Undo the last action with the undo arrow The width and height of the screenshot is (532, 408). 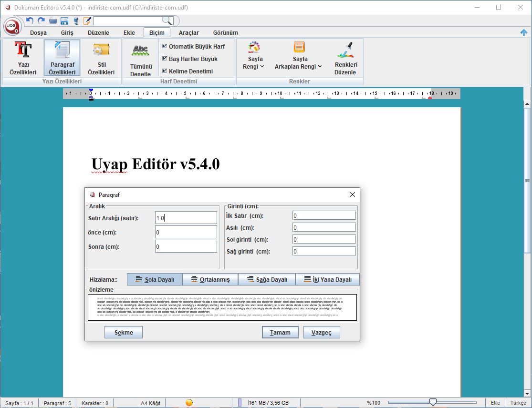pos(30,20)
